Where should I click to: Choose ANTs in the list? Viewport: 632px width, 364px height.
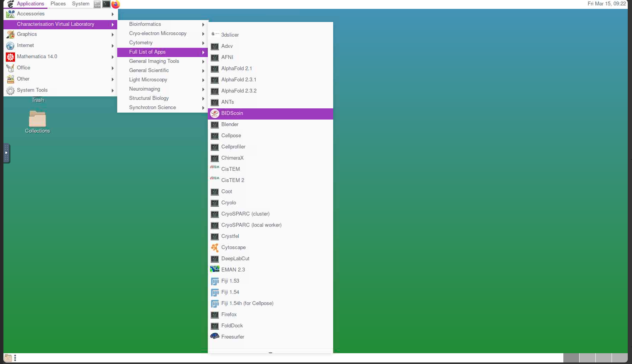270,102
